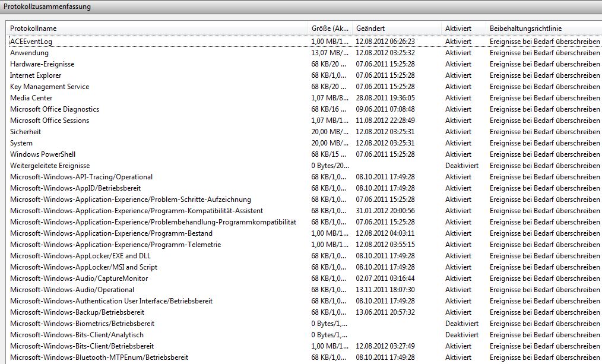Select the Programm-Kompatibilität-Assistent log

tap(305, 211)
